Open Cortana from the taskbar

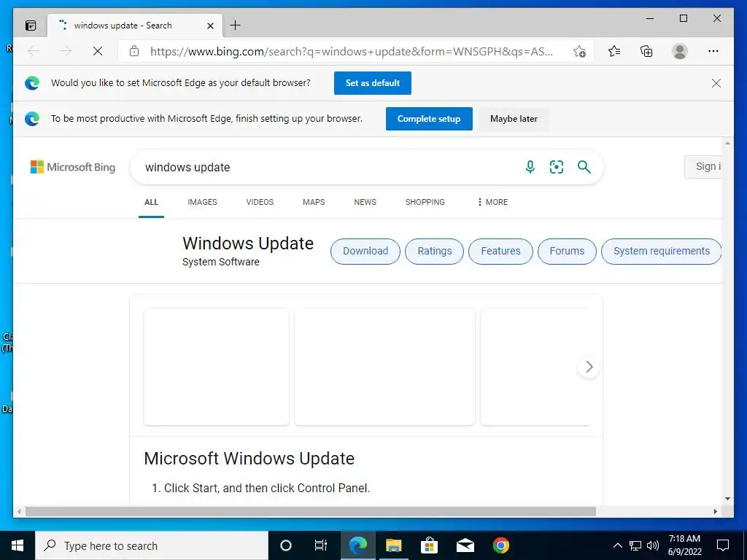[286, 545]
